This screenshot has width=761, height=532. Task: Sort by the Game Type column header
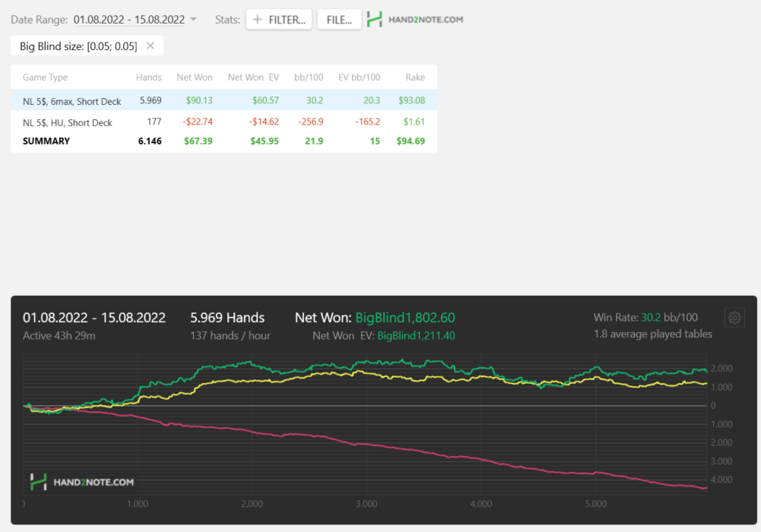(45, 77)
